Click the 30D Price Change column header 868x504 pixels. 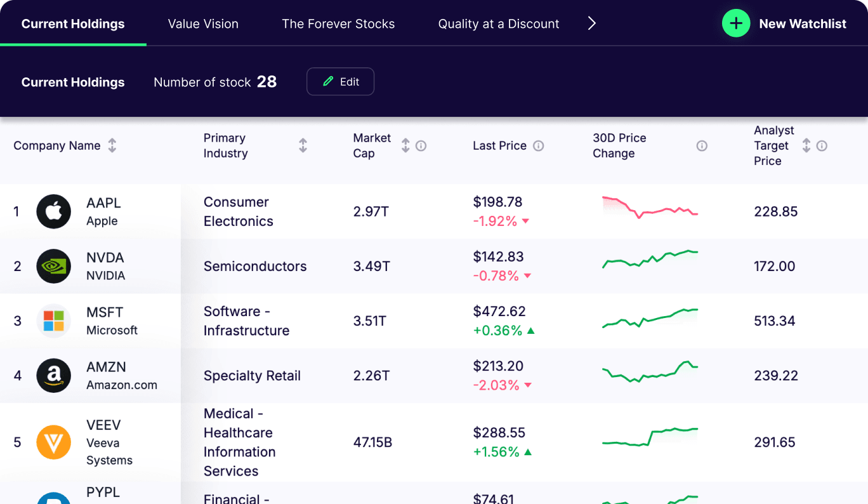619,145
